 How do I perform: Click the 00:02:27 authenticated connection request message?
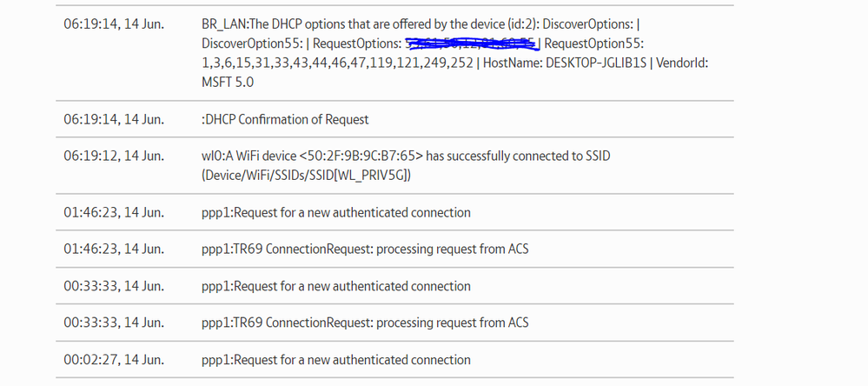335,360
